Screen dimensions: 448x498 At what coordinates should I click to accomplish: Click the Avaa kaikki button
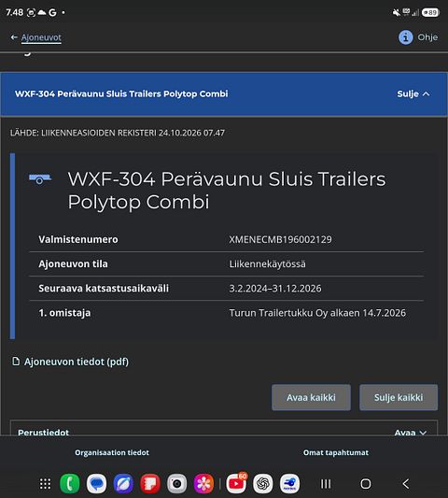[311, 398]
